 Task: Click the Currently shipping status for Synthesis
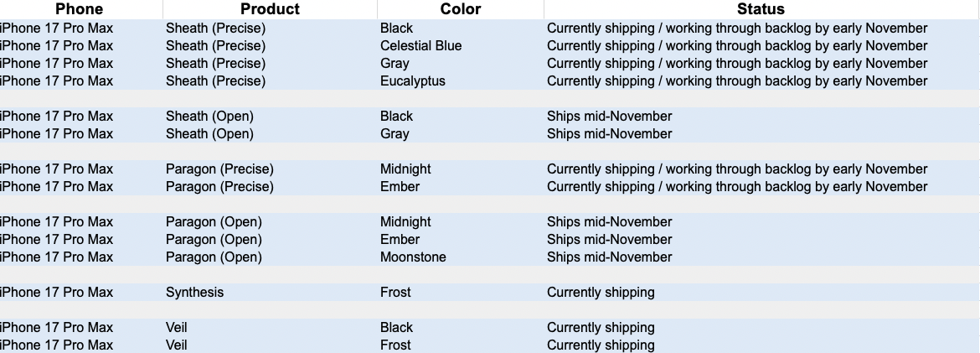pyautogui.click(x=601, y=292)
